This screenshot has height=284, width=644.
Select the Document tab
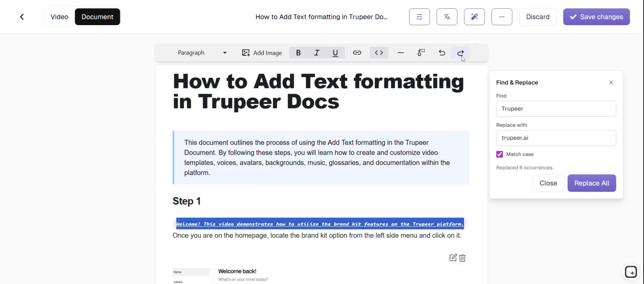pyautogui.click(x=97, y=17)
